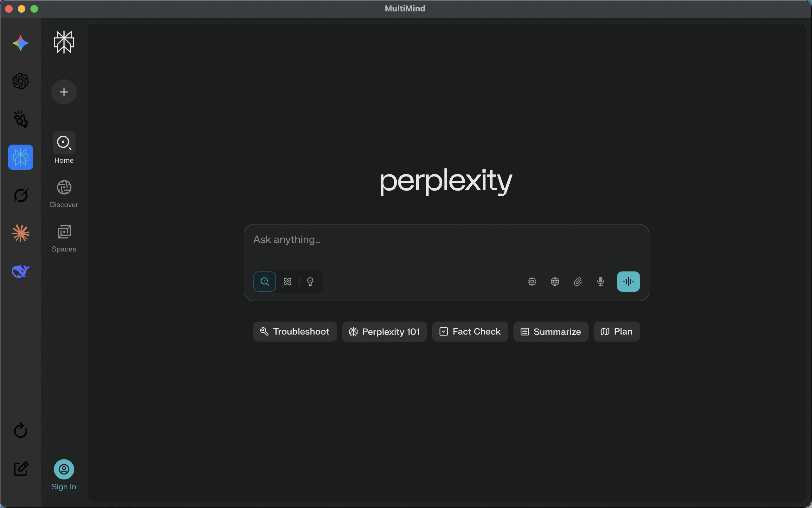The width and height of the screenshot is (812, 508).
Task: Attach a file with paperclip icon
Action: (577, 282)
